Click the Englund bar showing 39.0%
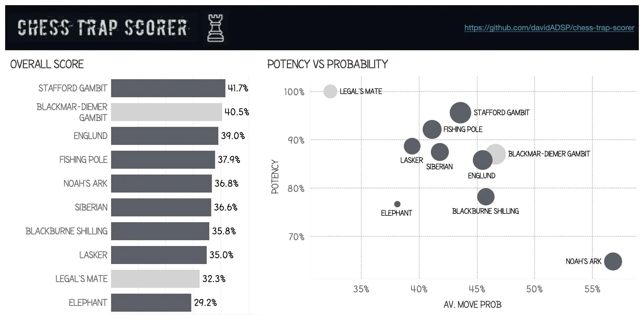 click(164, 136)
